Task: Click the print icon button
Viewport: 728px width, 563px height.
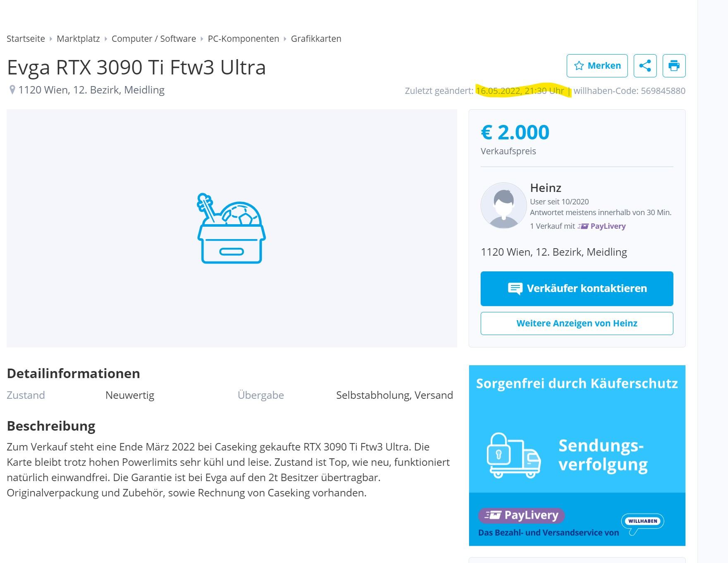Action: (674, 66)
